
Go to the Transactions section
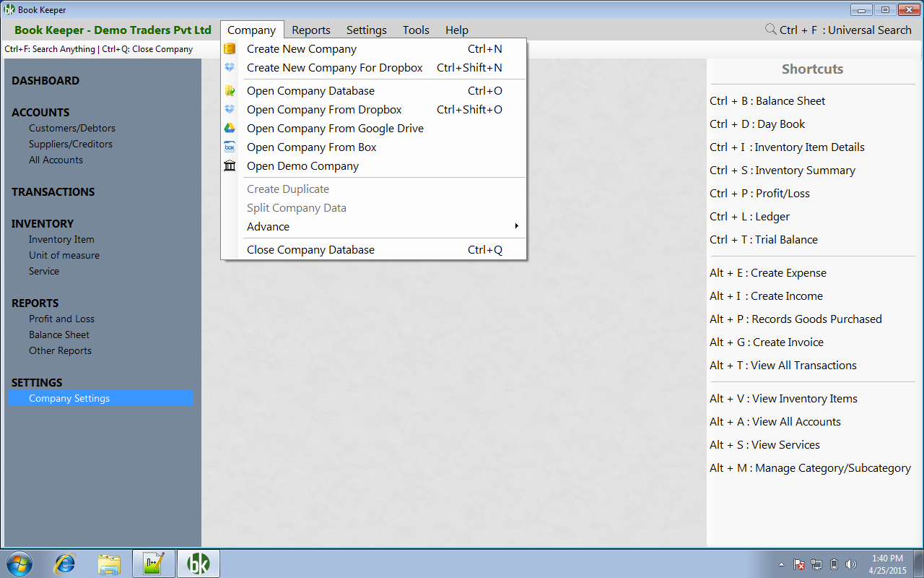click(53, 192)
